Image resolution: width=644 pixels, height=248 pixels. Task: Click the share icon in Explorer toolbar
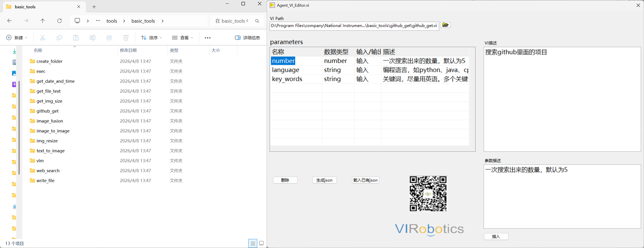point(109,38)
